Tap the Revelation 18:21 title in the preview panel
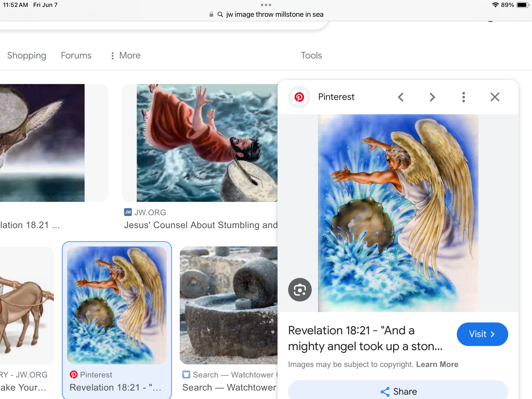Screen dimensions: 532x399 point(365,338)
